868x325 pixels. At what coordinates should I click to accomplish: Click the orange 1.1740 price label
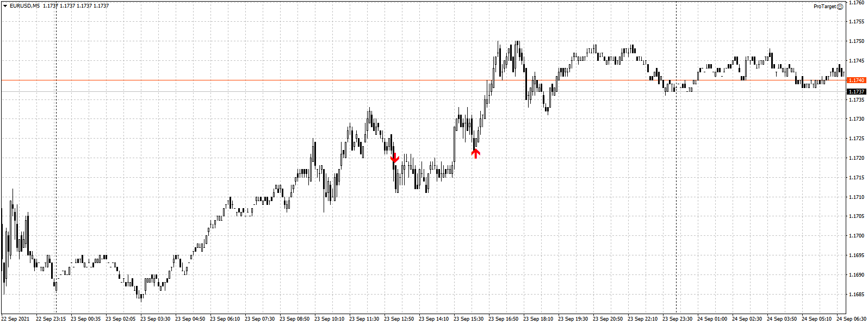point(857,80)
